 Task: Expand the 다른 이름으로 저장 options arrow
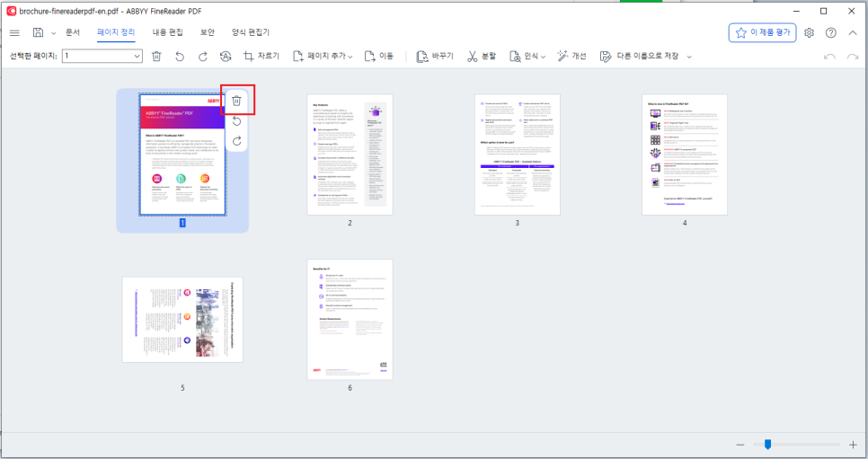[x=689, y=57]
